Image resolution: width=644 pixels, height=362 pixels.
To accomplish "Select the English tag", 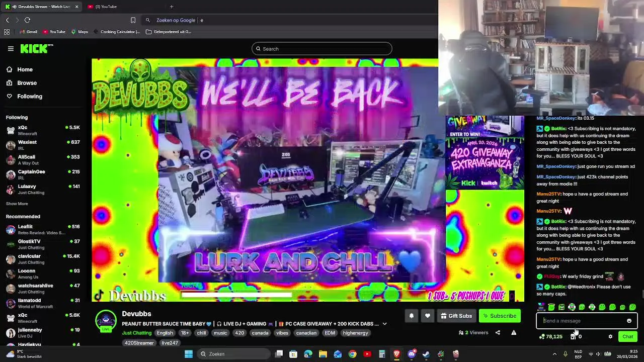I will click(165, 333).
